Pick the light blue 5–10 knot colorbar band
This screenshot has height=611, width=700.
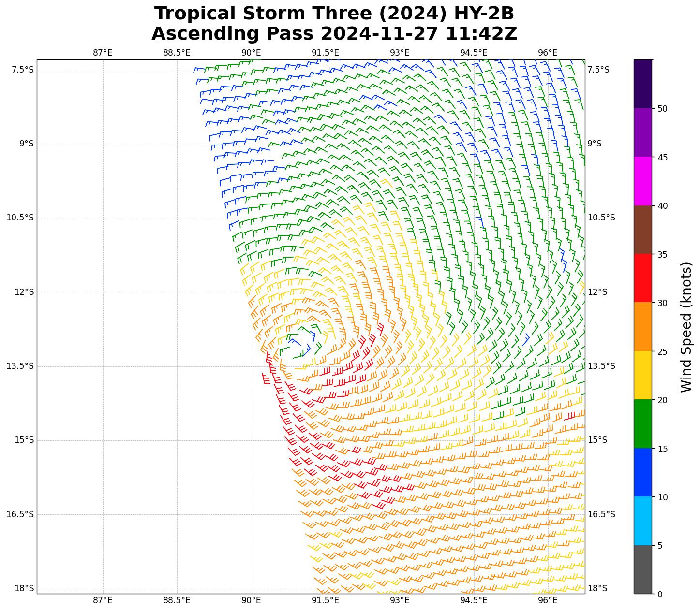tap(642, 521)
